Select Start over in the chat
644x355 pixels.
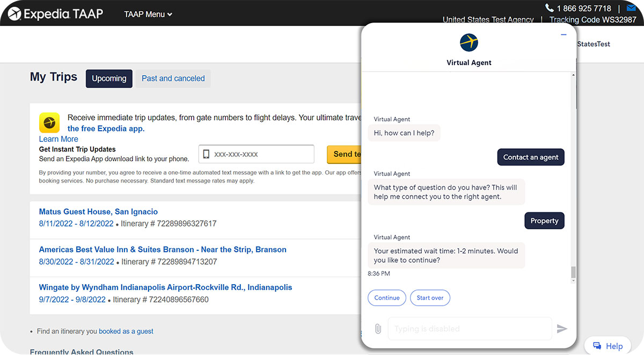pyautogui.click(x=430, y=298)
